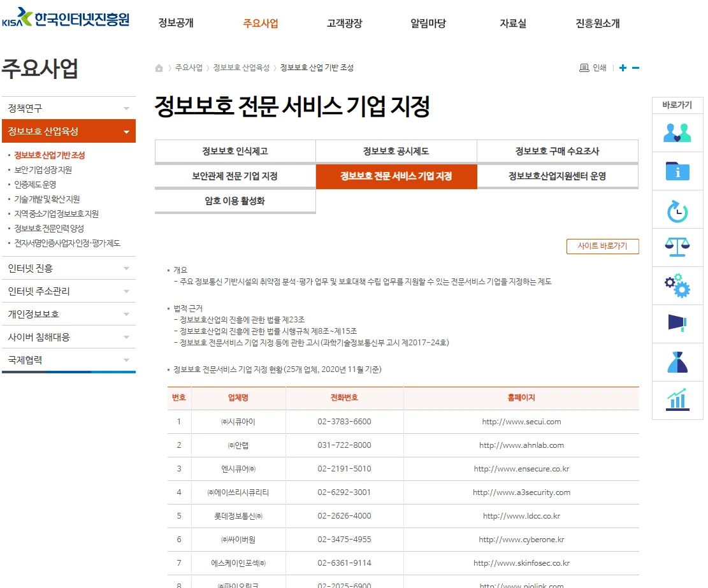This screenshot has height=588, width=708.
Task: Open 자료실 top menu
Action: pos(513,23)
